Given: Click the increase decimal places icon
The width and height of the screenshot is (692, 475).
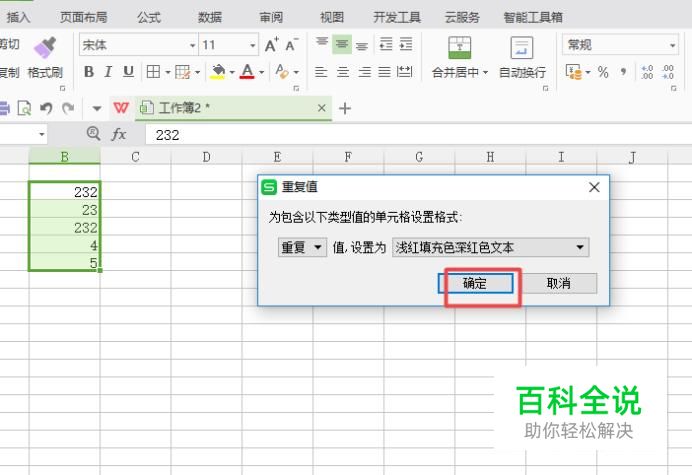Looking at the screenshot, I should coord(647,72).
